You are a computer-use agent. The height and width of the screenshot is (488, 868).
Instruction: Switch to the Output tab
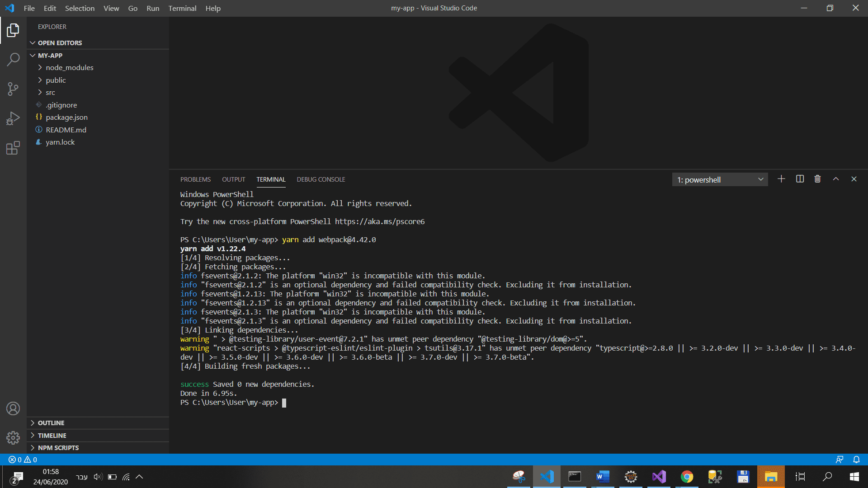pos(233,179)
